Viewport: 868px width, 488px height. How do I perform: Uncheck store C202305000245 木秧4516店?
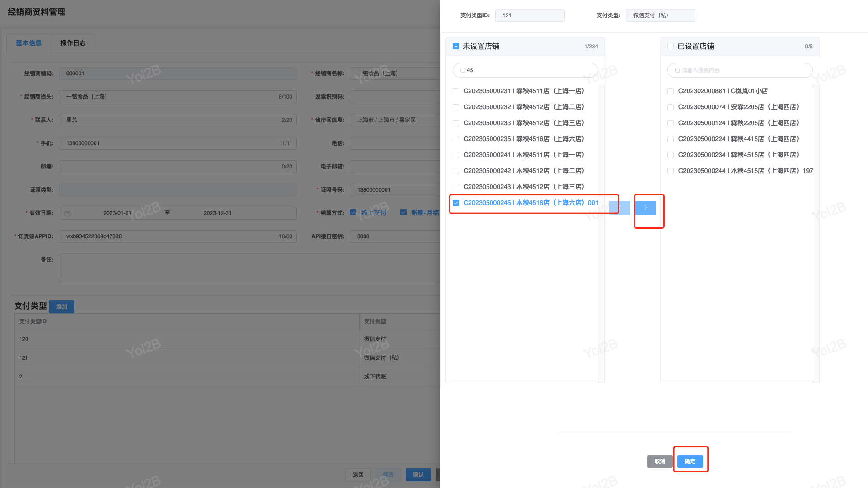pyautogui.click(x=456, y=203)
